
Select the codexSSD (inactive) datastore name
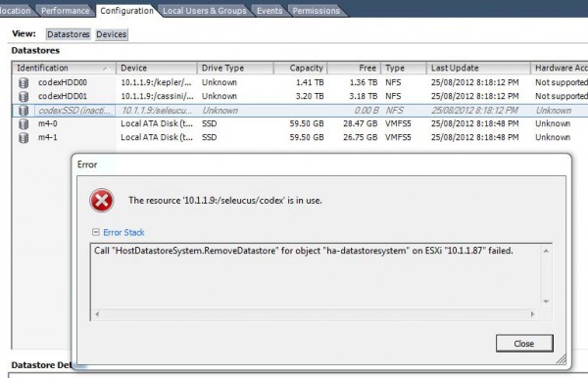click(x=74, y=111)
